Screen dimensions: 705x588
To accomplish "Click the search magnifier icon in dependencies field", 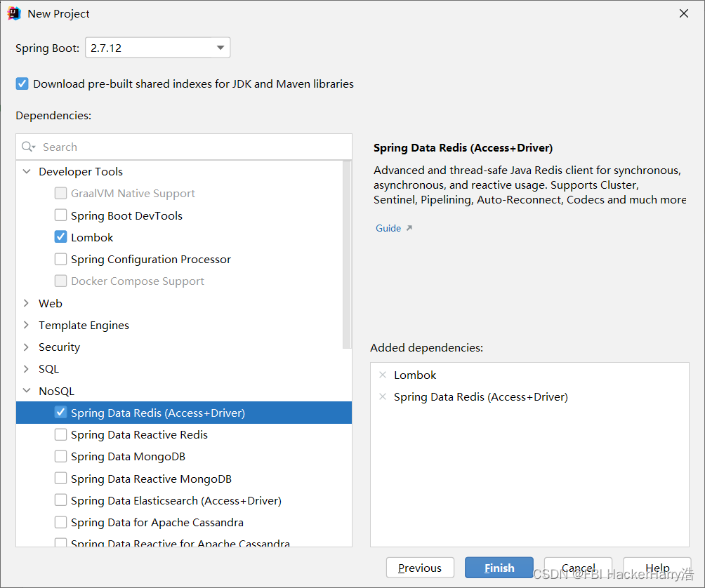I will [28, 147].
